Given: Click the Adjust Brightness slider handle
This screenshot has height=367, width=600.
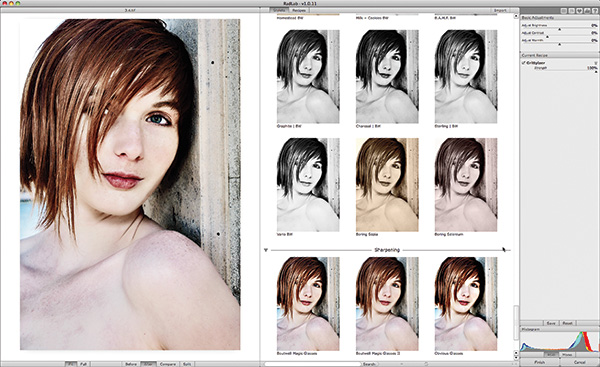Looking at the screenshot, I should (559, 29).
